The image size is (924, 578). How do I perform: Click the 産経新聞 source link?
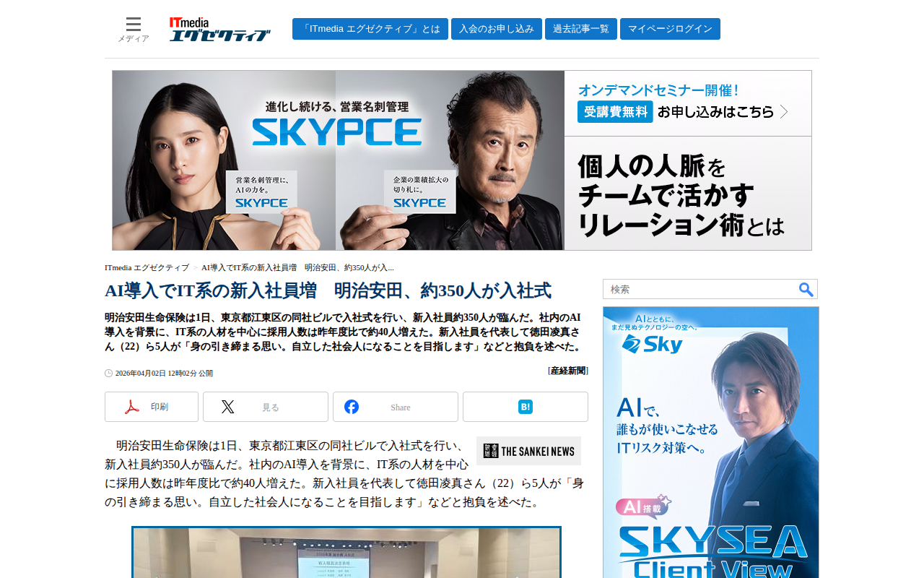[568, 371]
